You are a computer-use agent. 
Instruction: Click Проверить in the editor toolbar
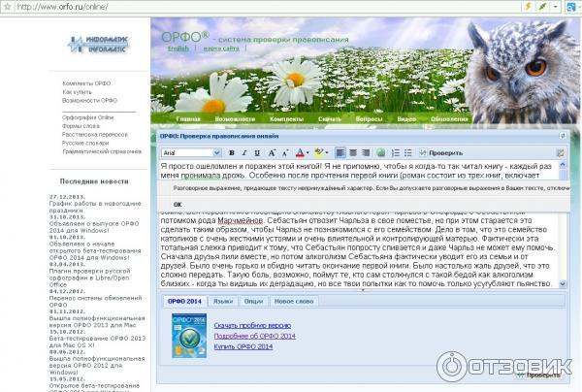click(441, 152)
